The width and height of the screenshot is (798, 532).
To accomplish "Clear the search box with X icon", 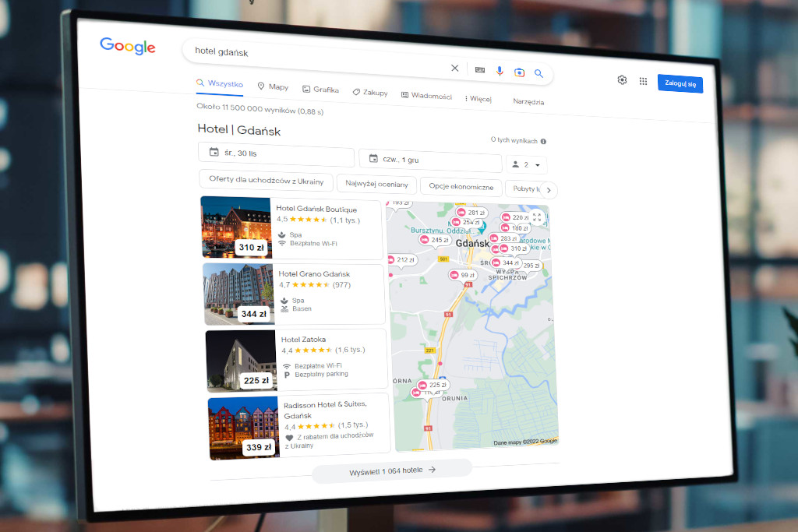I will point(455,68).
